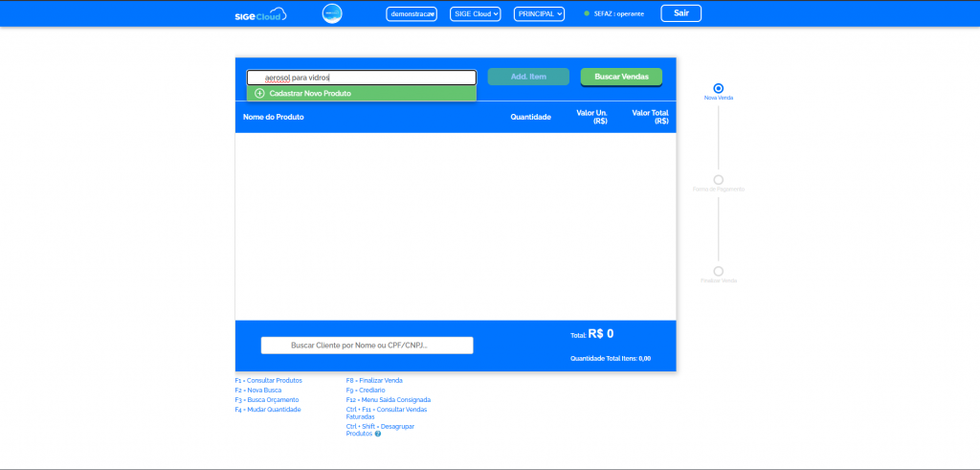Open the round company avatar icon
The width and height of the screenshot is (980, 470).
pos(332,13)
